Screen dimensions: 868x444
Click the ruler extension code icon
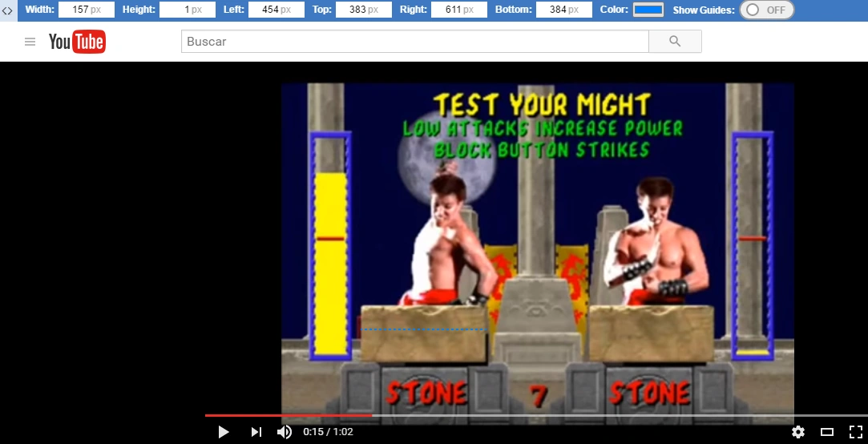[x=7, y=10]
